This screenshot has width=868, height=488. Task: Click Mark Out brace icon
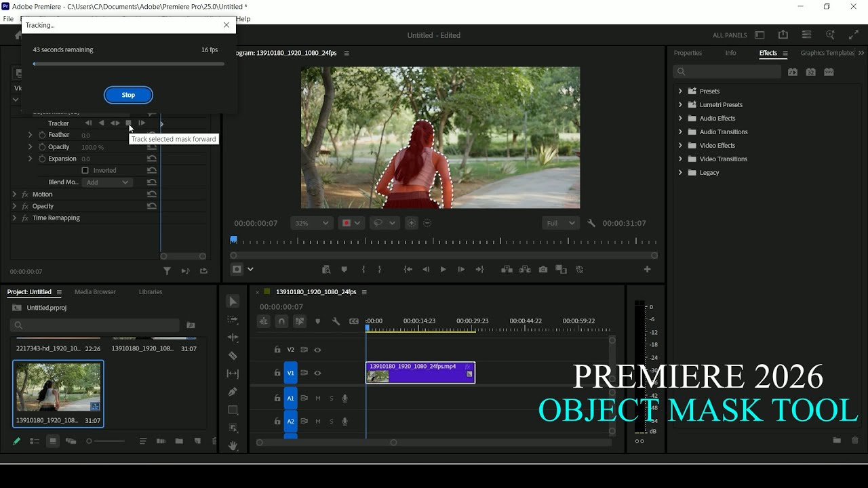[x=379, y=269]
